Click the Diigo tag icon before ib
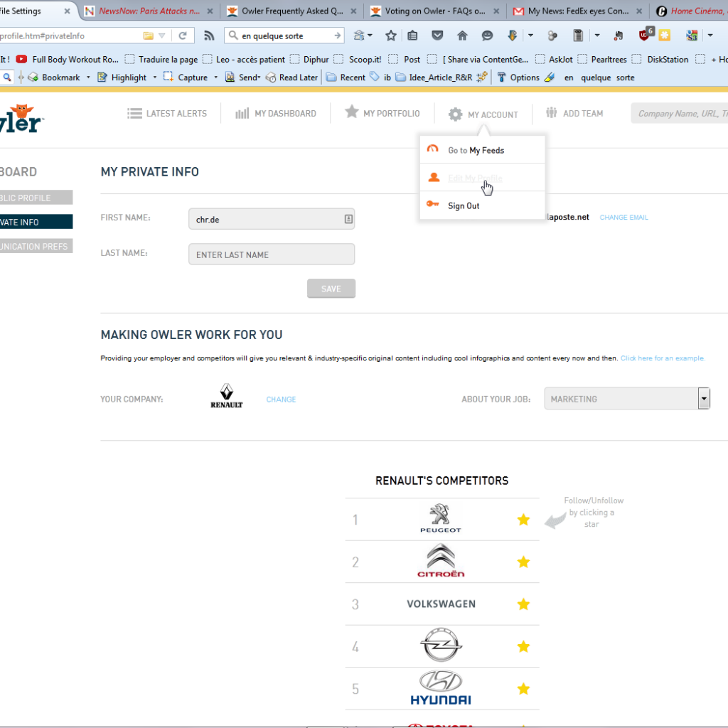The image size is (728, 728). [x=375, y=77]
